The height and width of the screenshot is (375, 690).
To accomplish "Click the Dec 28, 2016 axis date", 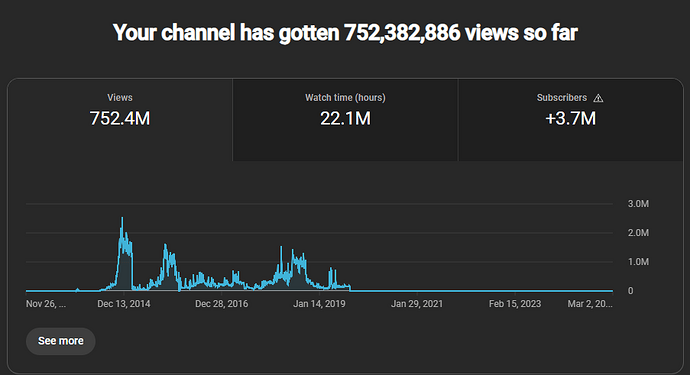I will (221, 304).
